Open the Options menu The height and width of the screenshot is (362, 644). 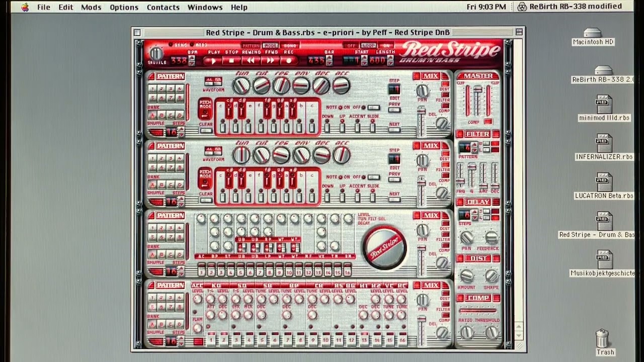tap(124, 7)
